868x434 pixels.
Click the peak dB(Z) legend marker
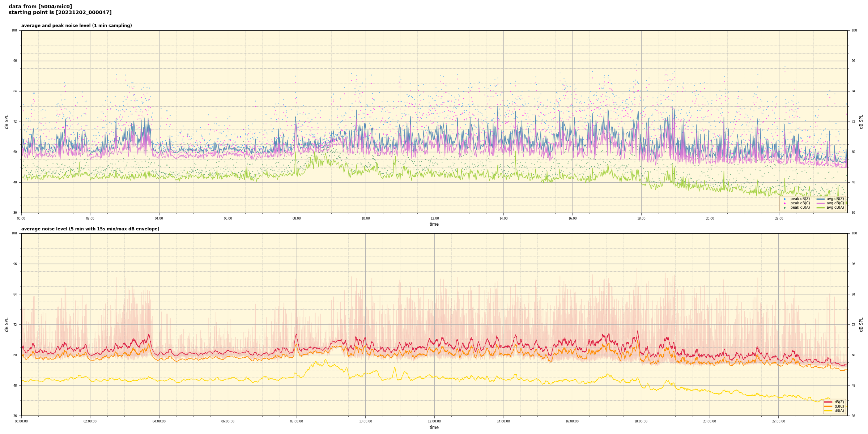(x=784, y=199)
